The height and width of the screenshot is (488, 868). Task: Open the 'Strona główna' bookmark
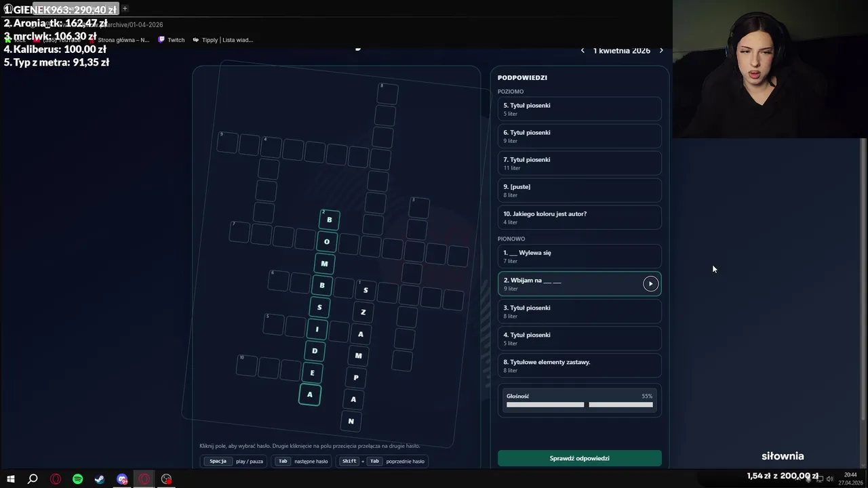119,40
